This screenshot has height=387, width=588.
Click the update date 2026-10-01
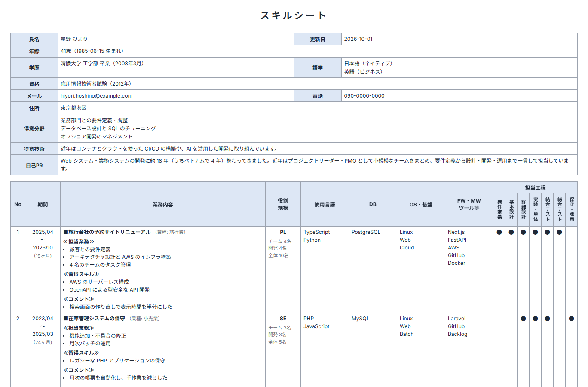coord(358,39)
